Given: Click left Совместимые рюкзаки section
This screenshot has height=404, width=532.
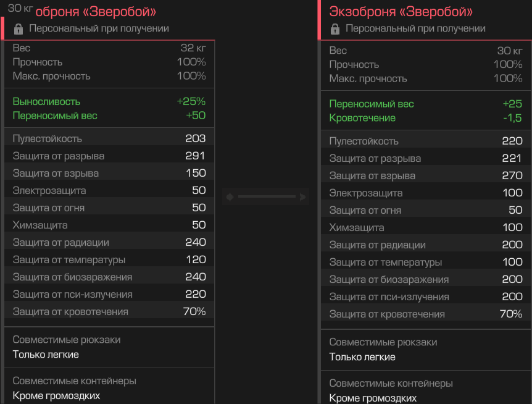Looking at the screenshot, I should [x=109, y=347].
